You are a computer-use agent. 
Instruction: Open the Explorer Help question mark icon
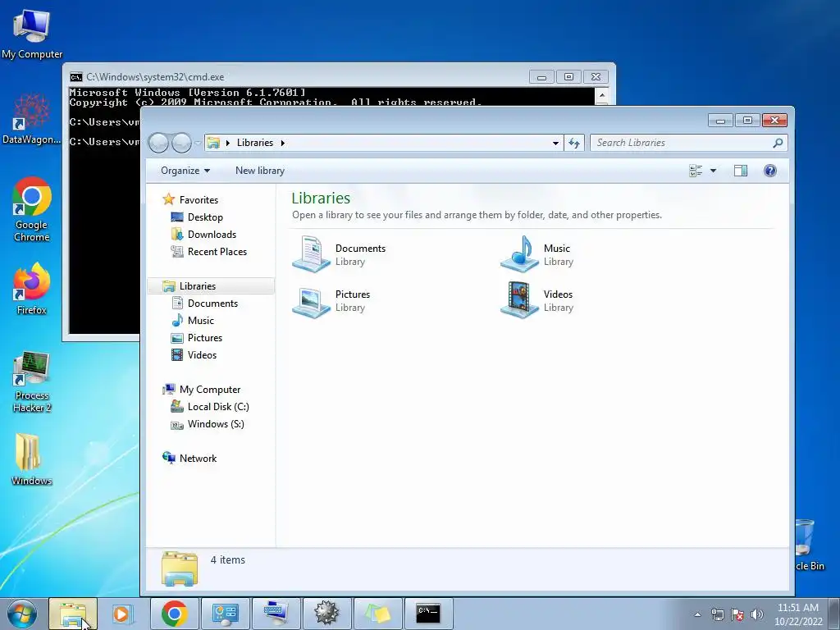769,171
